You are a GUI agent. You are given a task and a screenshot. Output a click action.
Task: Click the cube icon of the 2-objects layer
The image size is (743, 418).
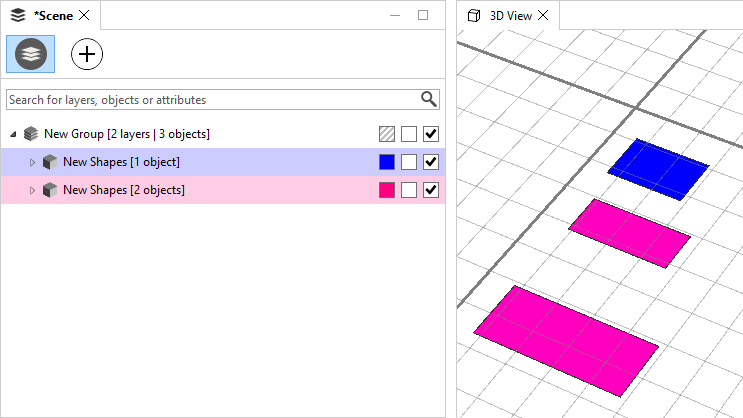(x=50, y=190)
